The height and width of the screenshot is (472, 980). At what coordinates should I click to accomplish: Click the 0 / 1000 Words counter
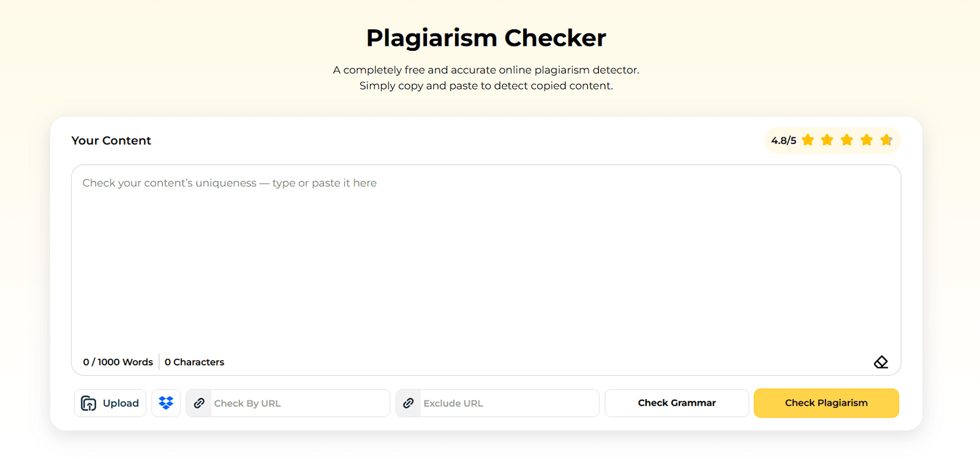[118, 362]
